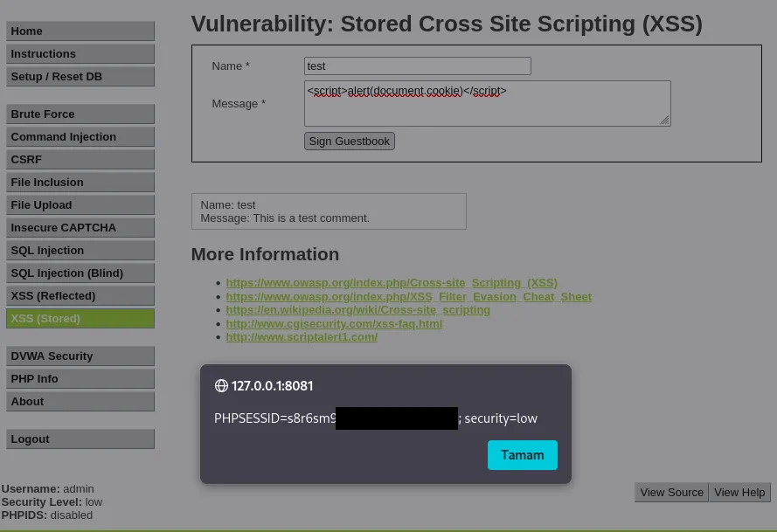Screen dimensions: 777x532
Task: Go to the About page
Action: tap(80, 402)
